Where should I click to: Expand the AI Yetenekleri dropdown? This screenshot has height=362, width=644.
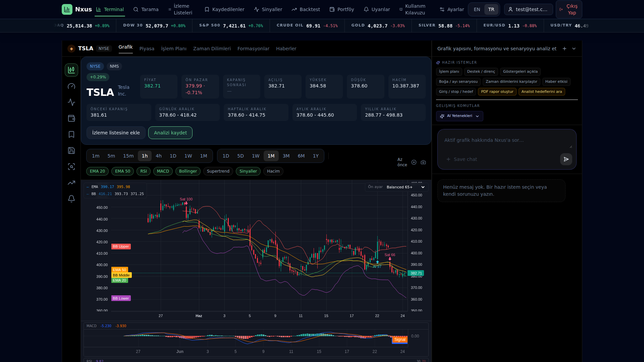[x=460, y=116]
